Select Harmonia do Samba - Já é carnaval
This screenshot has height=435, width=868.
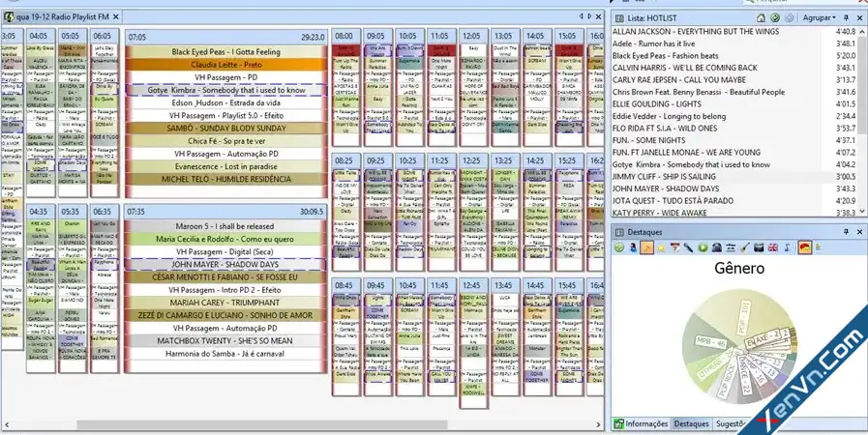[225, 353]
